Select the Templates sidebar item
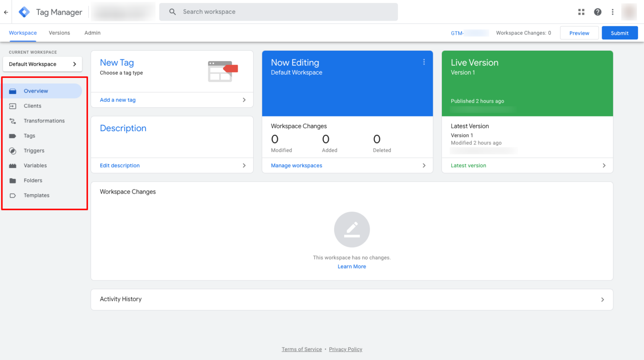 36,195
